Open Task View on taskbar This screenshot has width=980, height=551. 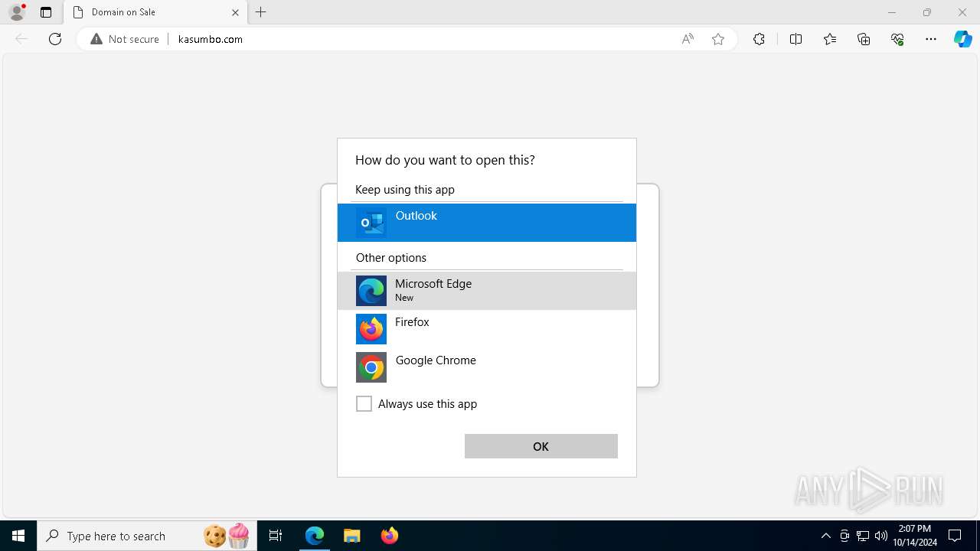[276, 536]
